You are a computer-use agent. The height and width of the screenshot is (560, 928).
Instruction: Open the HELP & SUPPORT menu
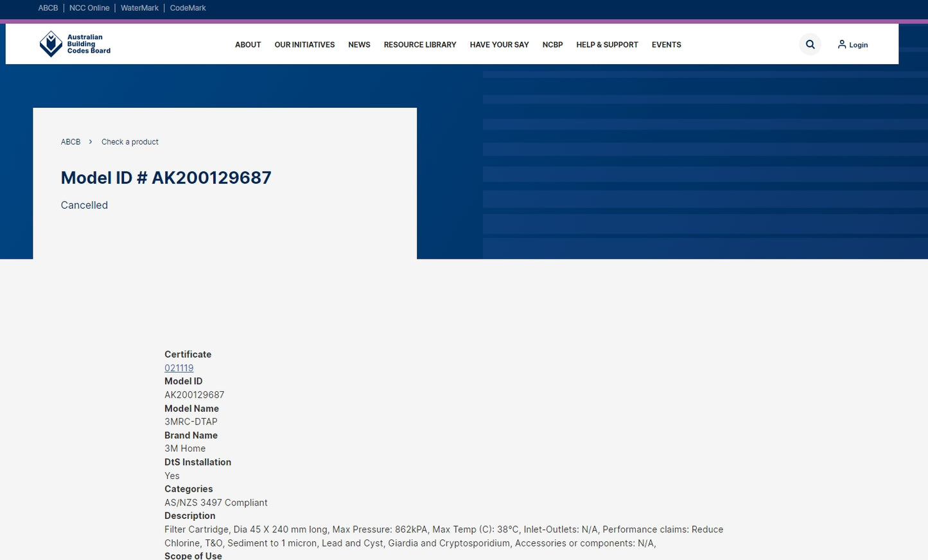pos(607,45)
